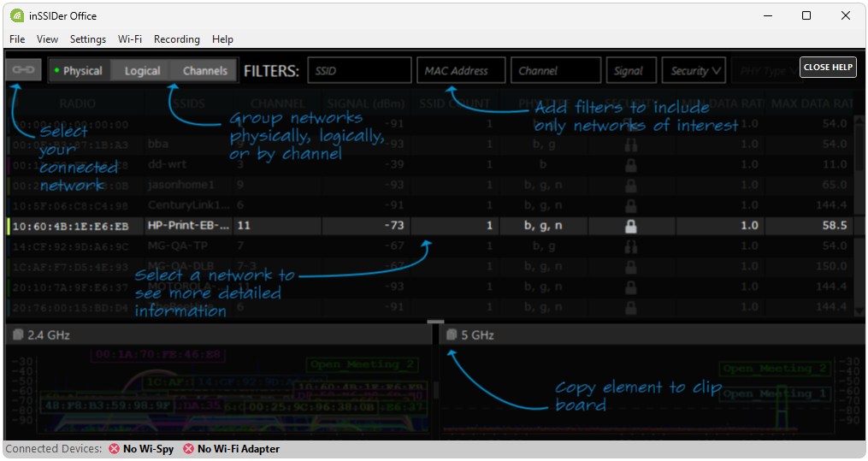
Task: Open the Security filter dropdown
Action: pyautogui.click(x=694, y=70)
